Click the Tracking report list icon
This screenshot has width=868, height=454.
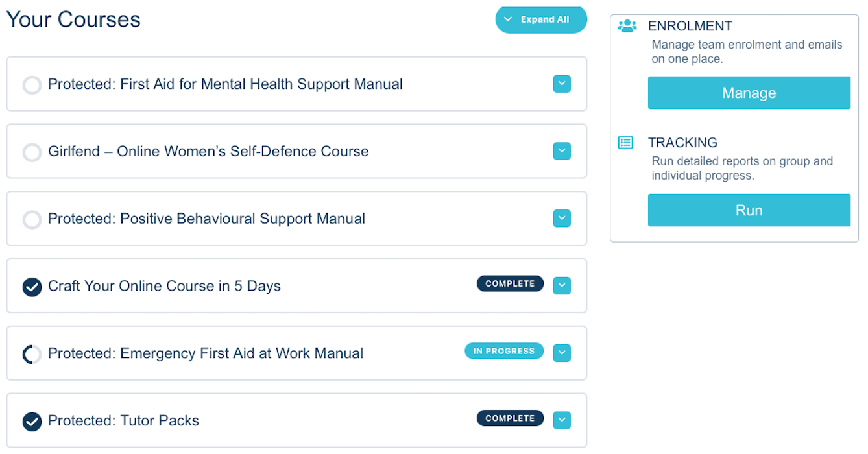[625, 143]
